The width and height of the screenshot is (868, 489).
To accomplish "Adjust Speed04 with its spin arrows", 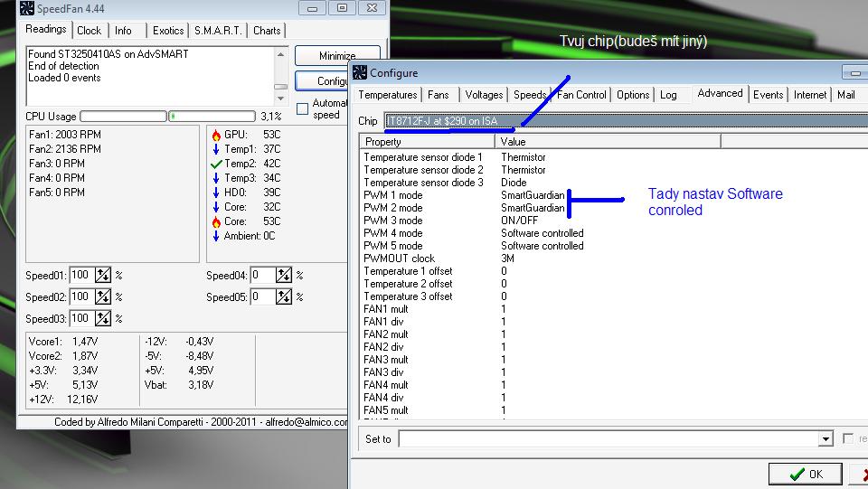I will 284,275.
